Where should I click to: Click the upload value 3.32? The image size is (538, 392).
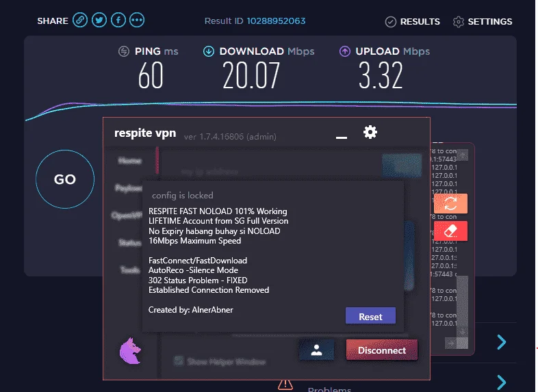pyautogui.click(x=381, y=75)
